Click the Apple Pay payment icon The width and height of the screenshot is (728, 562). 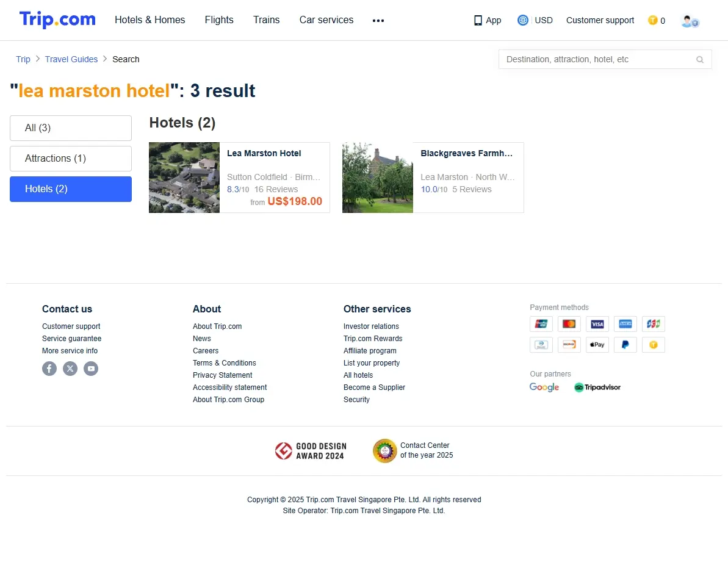click(597, 345)
